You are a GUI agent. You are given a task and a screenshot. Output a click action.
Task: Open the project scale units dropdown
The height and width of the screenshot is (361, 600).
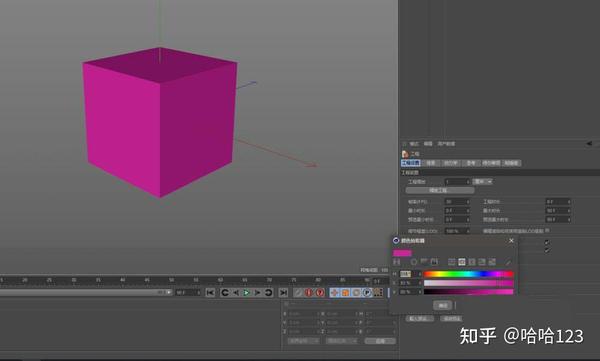tap(482, 181)
